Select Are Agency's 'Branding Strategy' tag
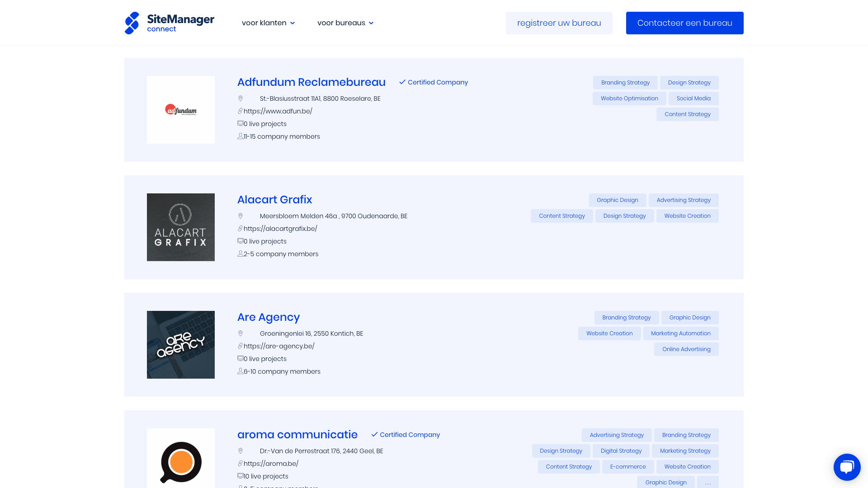Screen dimensions: 868x488 (626, 318)
